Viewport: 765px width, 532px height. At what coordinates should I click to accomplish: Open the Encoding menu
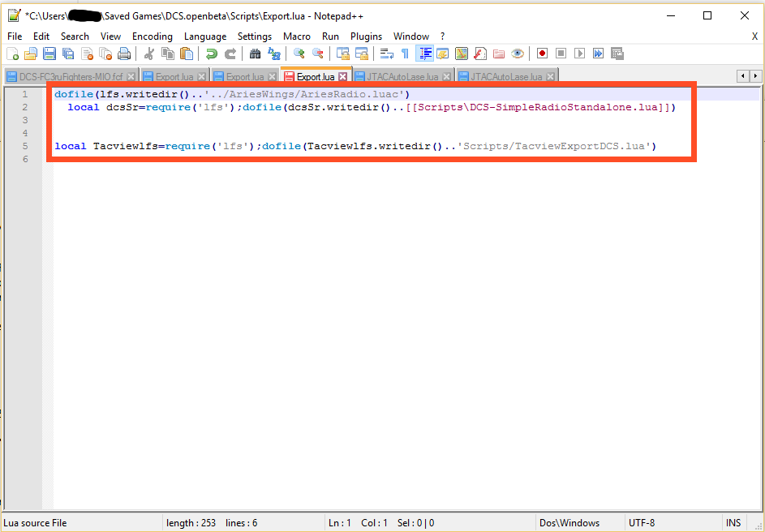coord(153,36)
